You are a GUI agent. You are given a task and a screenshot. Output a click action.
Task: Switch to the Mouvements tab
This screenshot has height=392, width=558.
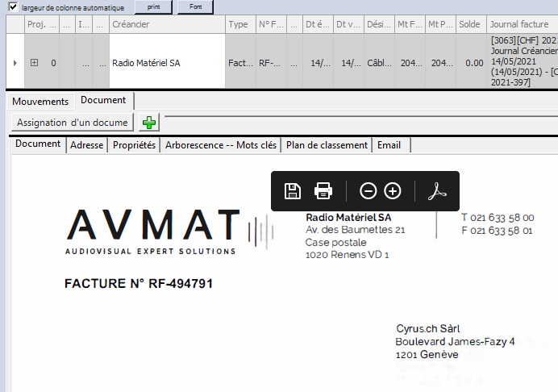(x=40, y=102)
